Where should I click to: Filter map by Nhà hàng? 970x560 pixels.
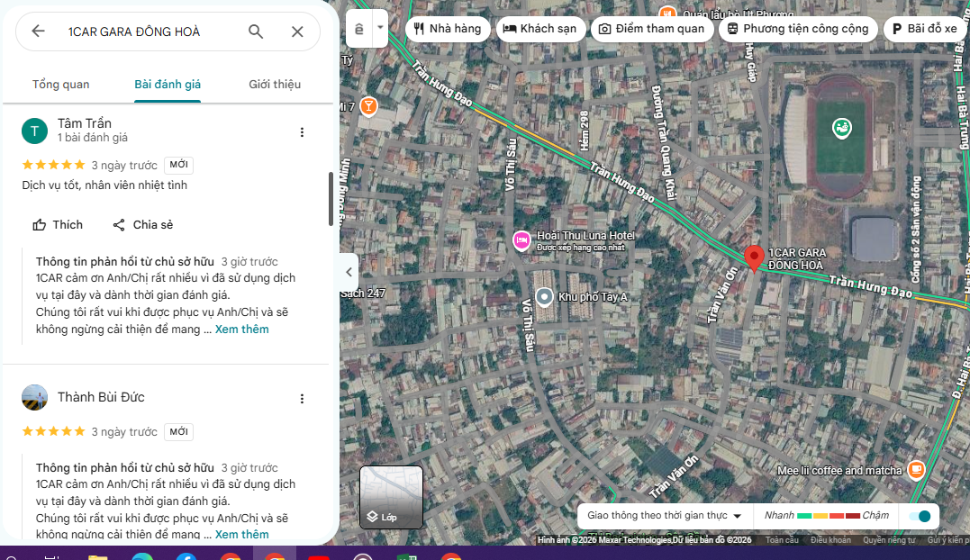448,29
